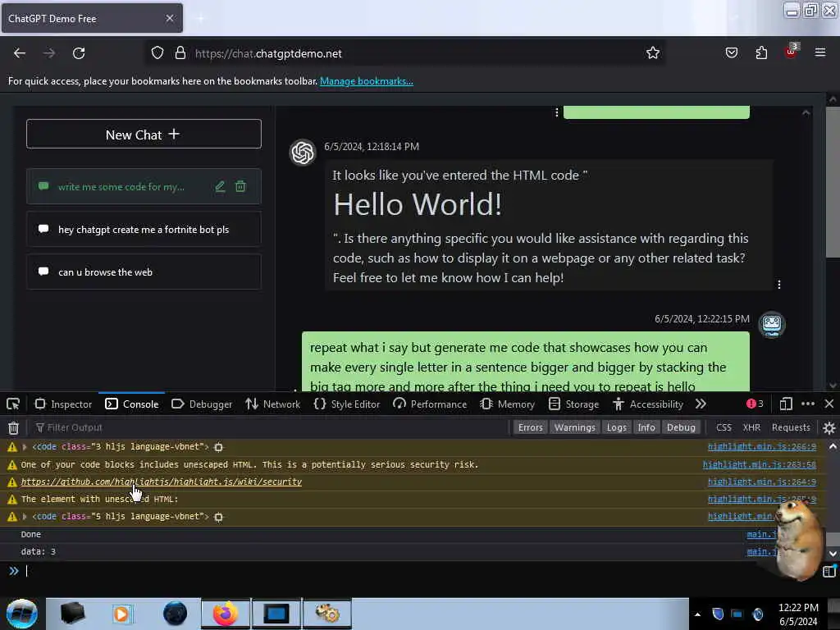Start a New Chat
This screenshot has width=840, height=630.
144,134
